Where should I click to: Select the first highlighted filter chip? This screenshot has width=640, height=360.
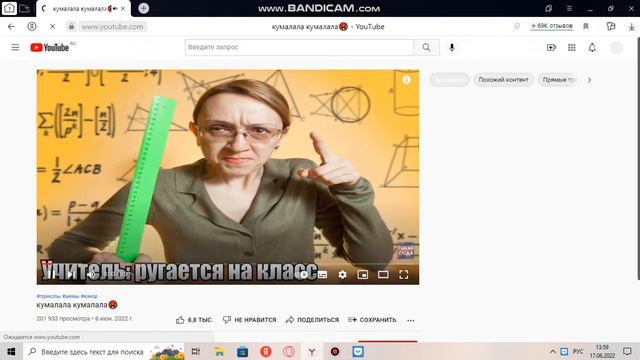449,80
